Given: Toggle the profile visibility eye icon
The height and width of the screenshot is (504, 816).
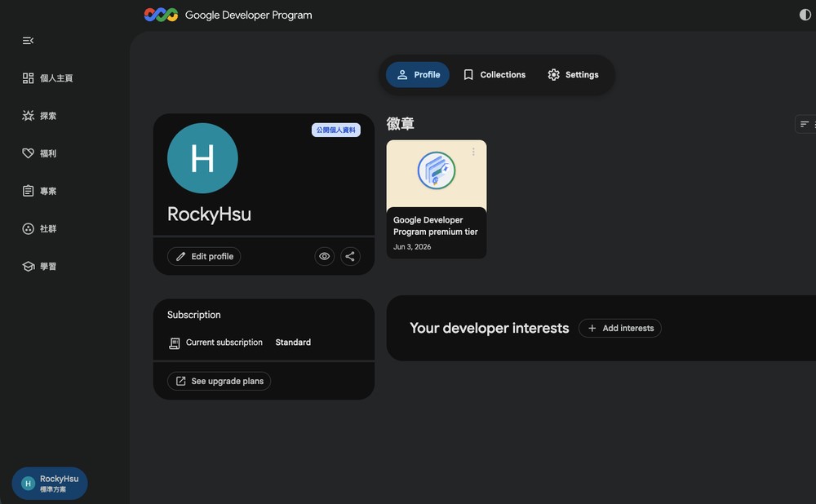Looking at the screenshot, I should [x=324, y=256].
